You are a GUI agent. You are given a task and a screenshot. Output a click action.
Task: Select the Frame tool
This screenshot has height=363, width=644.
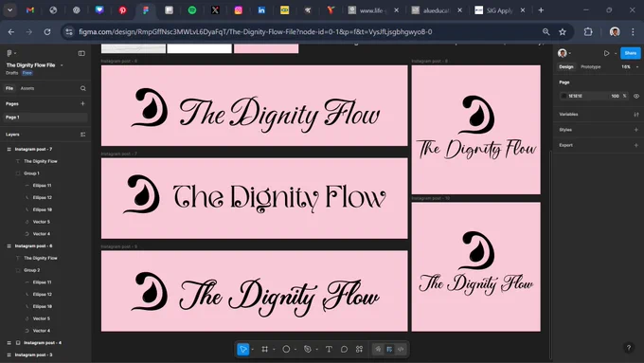point(265,350)
